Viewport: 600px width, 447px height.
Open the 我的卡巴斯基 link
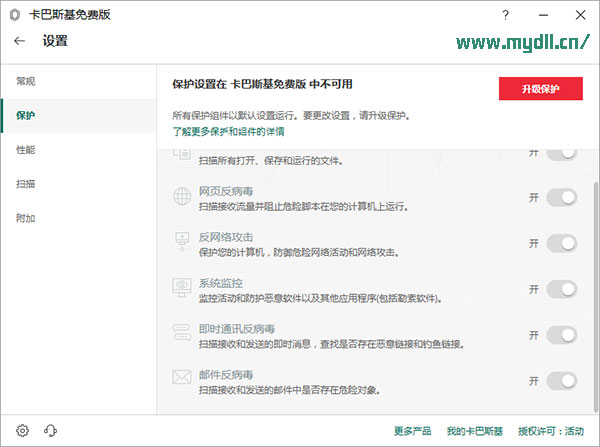point(474,431)
